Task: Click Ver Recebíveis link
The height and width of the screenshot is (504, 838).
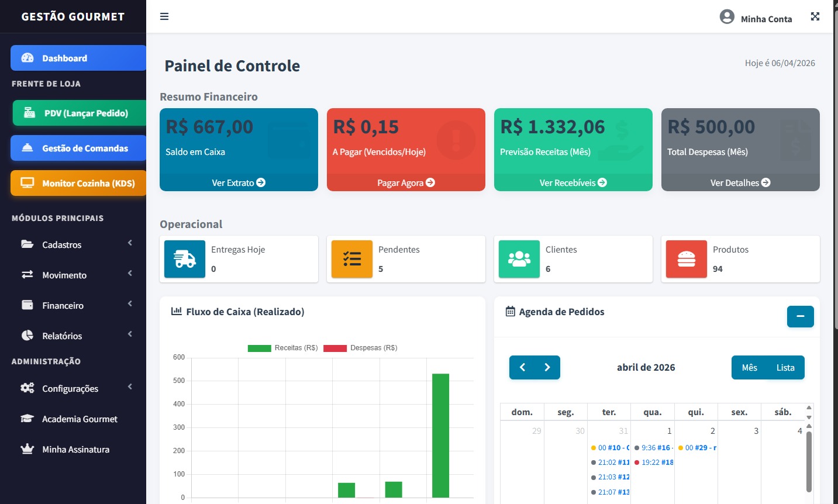Action: 573,182
